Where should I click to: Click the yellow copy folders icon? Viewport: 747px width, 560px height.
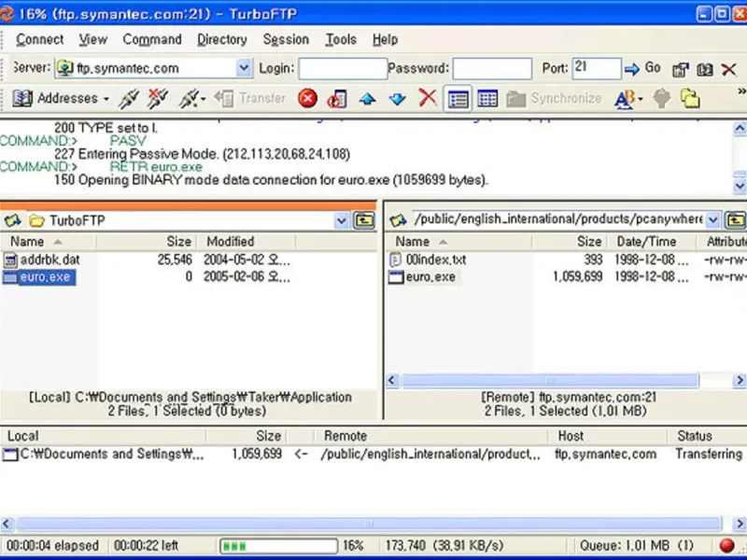(690, 99)
